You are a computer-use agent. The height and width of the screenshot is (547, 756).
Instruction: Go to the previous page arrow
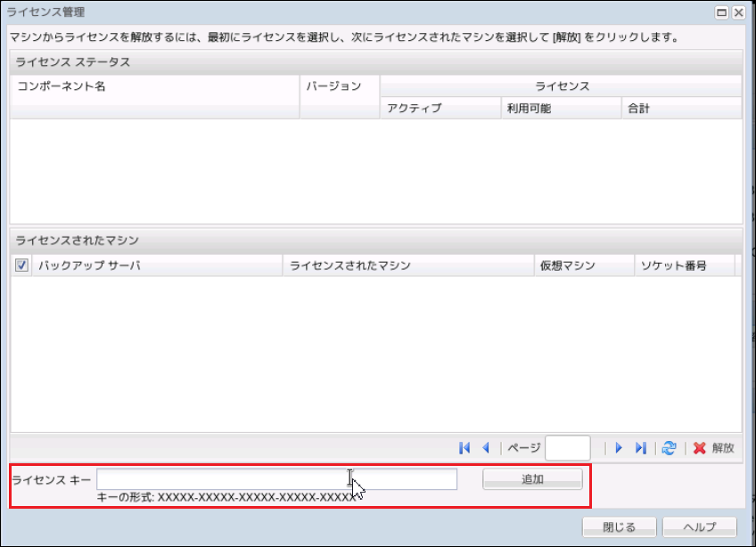pos(486,448)
